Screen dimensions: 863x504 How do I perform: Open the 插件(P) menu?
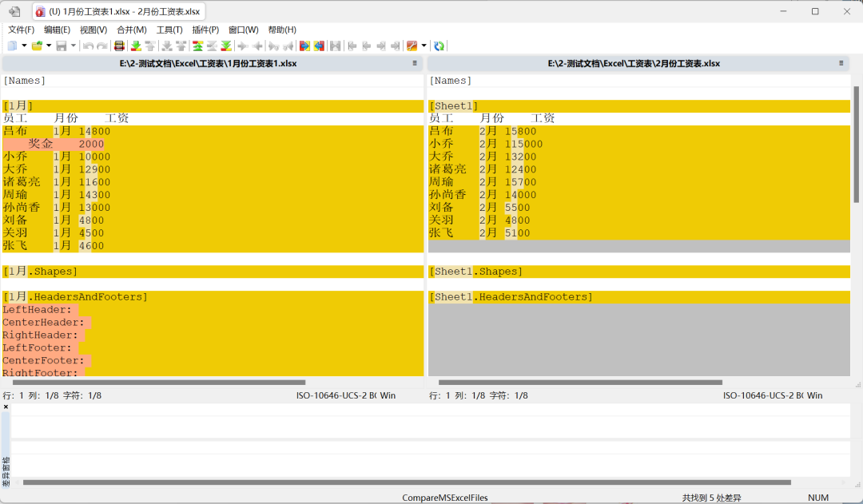[205, 30]
